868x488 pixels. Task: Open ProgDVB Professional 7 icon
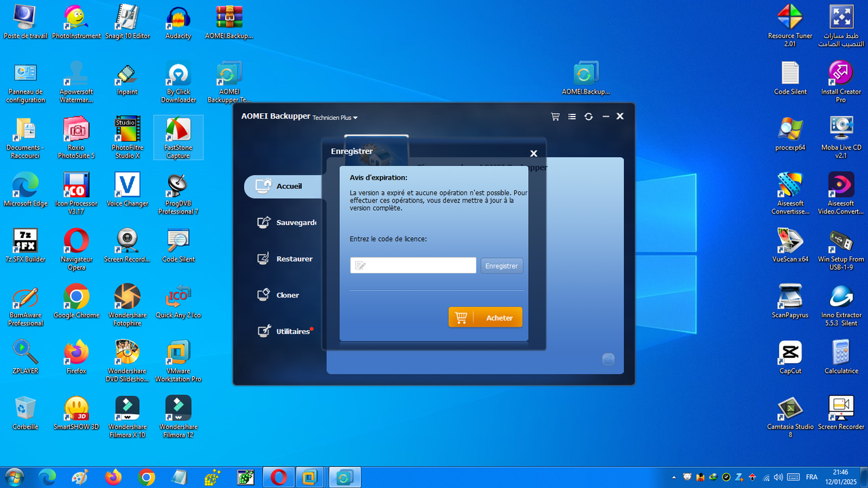[178, 194]
